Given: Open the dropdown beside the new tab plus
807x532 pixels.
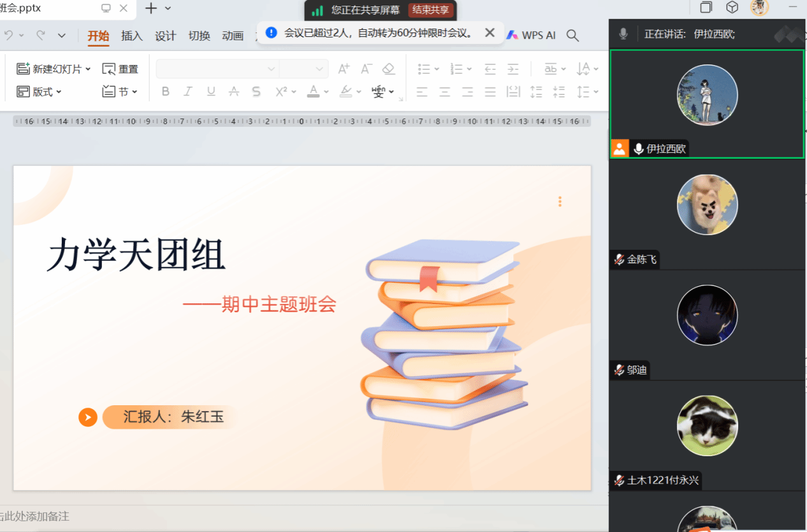Looking at the screenshot, I should (168, 8).
